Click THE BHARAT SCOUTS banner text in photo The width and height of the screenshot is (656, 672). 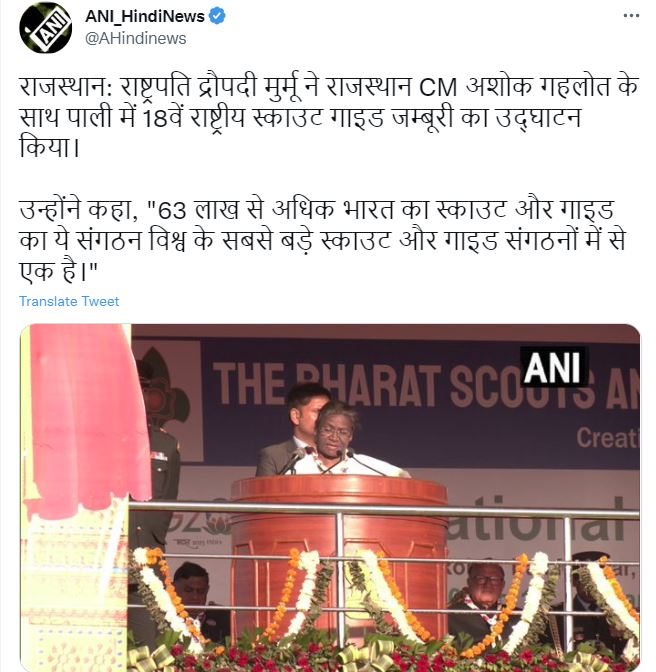coord(426,385)
